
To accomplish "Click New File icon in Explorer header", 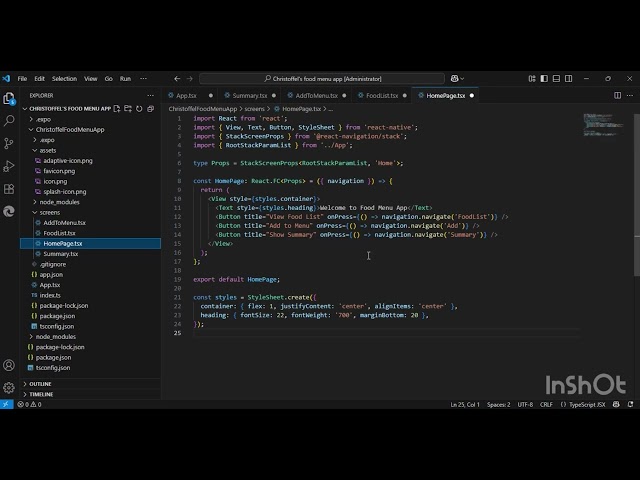I will [117, 109].
